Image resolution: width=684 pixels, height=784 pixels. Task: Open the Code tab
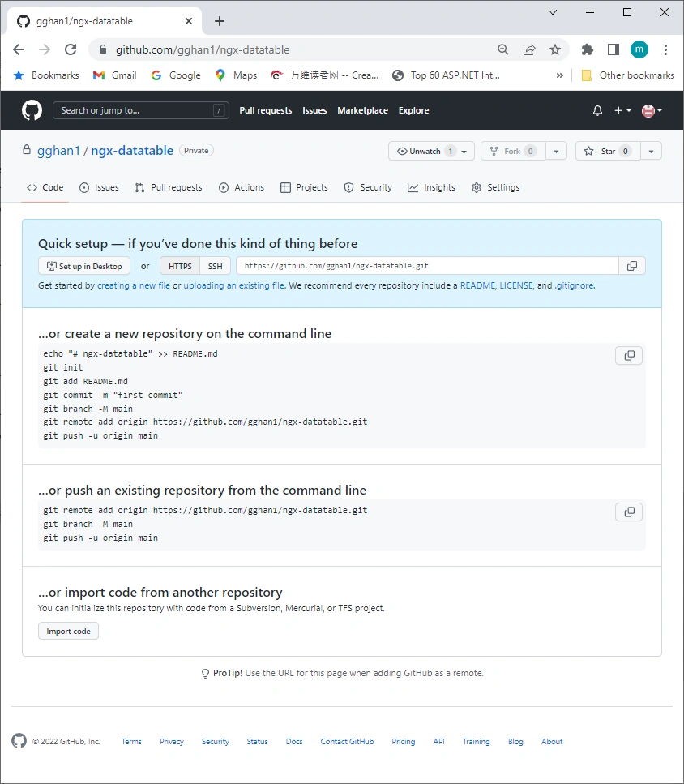click(45, 187)
